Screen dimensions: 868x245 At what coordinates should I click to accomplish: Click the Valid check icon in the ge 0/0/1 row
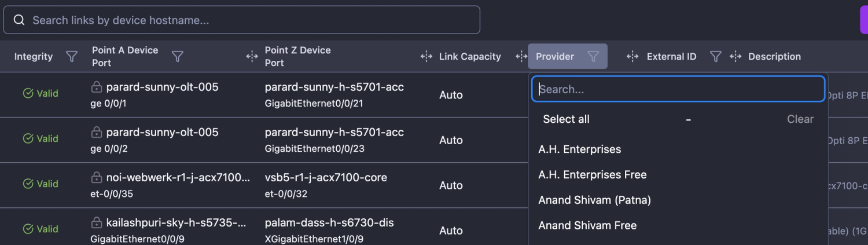28,93
